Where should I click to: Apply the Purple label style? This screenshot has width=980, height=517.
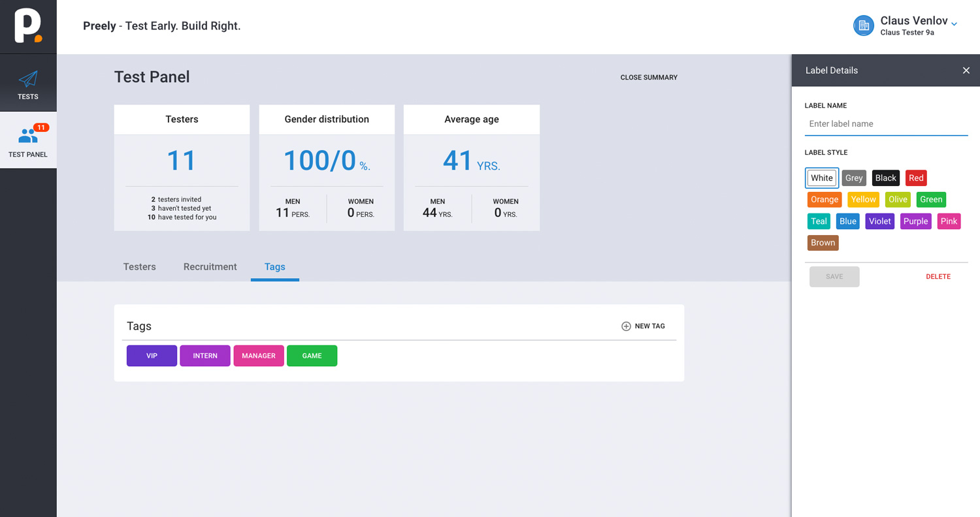(916, 221)
